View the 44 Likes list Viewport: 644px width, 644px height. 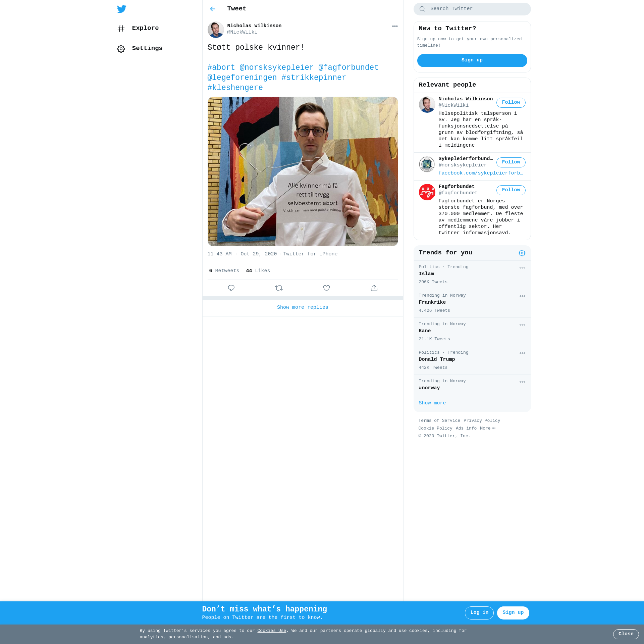coord(258,271)
